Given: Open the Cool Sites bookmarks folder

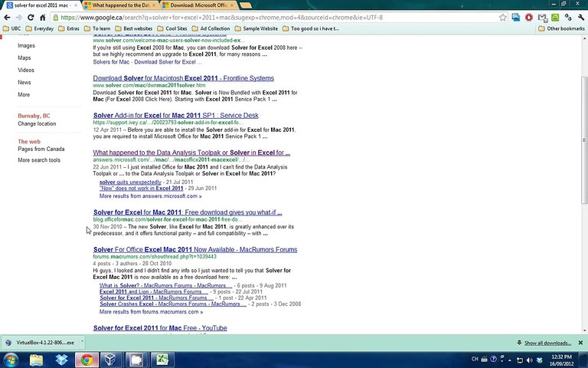Looking at the screenshot, I should tap(172, 28).
